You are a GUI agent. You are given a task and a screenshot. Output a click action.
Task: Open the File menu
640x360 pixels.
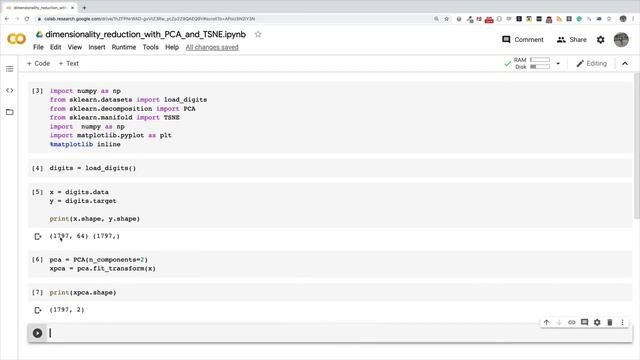(x=38, y=47)
